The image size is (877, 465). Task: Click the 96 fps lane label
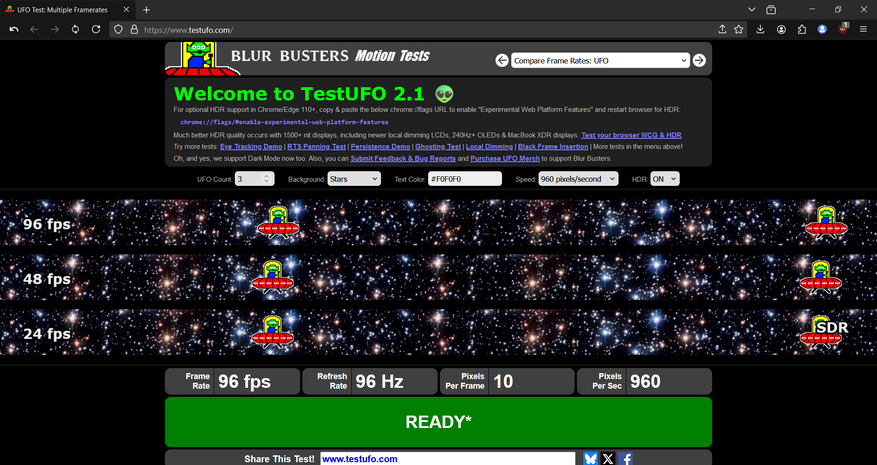[47, 224]
